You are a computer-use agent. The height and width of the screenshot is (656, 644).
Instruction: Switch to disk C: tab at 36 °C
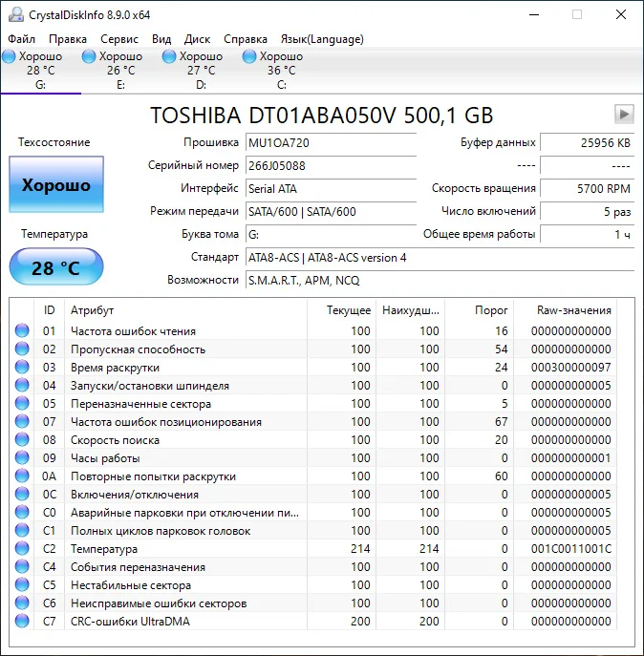tap(281, 71)
